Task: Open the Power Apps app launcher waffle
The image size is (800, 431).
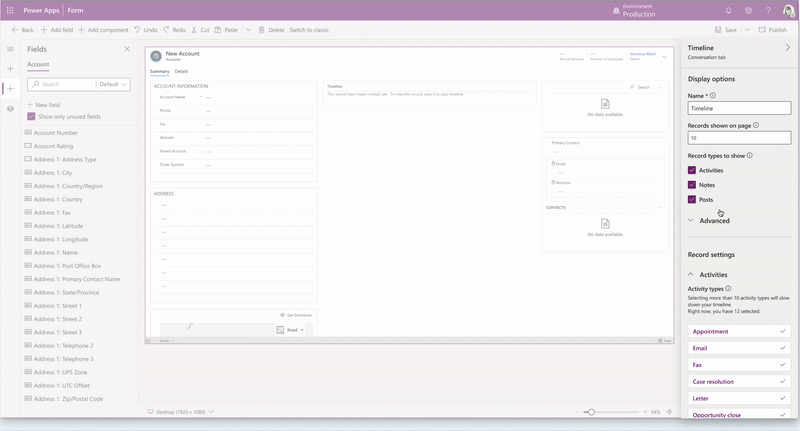Action: 10,10
